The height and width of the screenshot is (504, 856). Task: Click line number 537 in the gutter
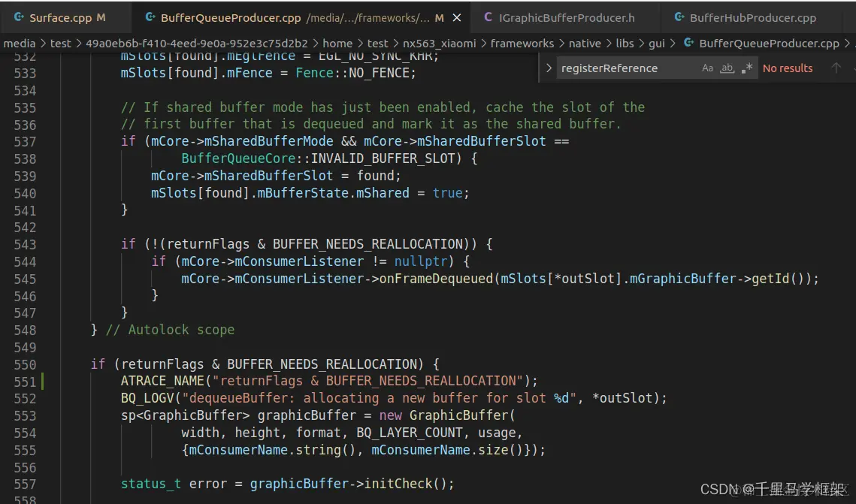[25, 142]
